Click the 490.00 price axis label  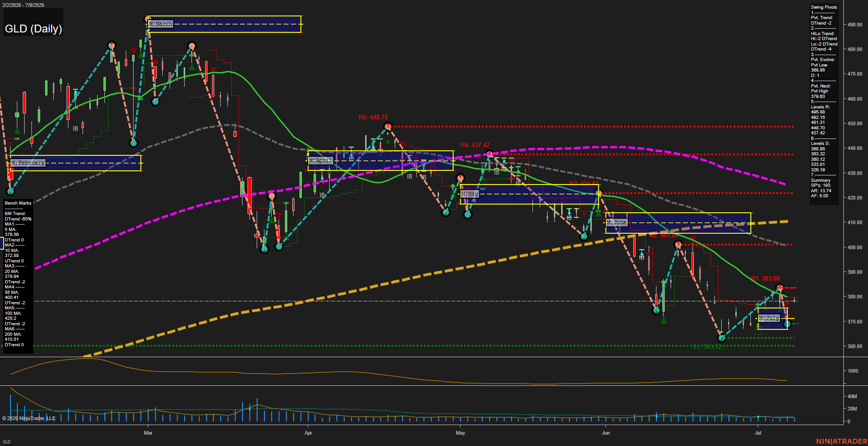(x=855, y=25)
